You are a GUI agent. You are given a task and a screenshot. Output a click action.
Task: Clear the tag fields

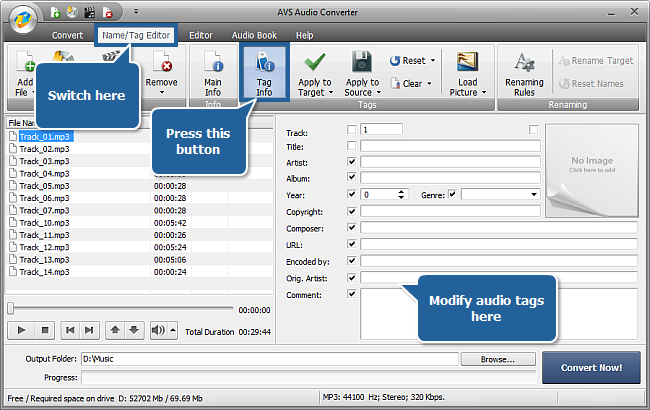pyautogui.click(x=406, y=83)
